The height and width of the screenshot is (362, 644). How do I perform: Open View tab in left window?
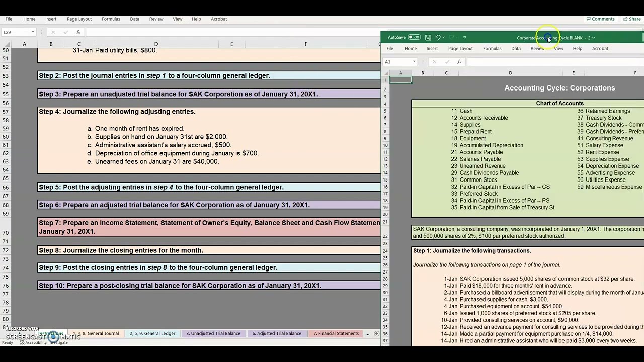click(178, 19)
